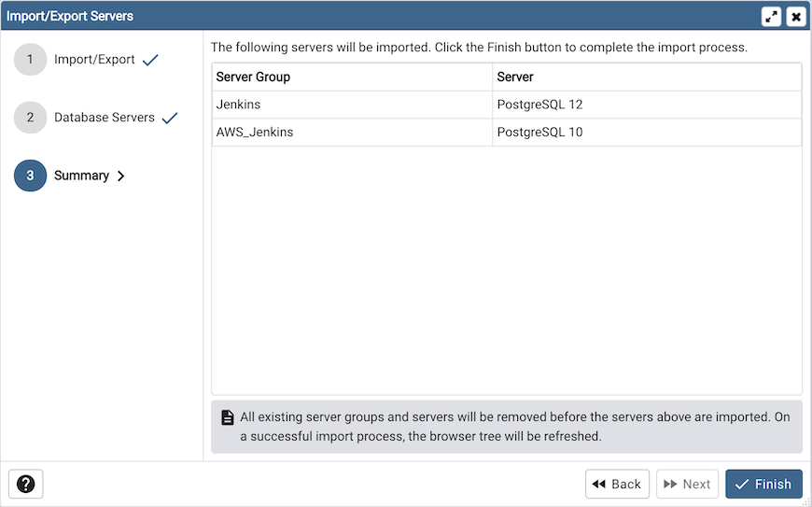This screenshot has height=507, width=812.
Task: Click the Import/Export step checkmark
Action: tap(150, 60)
